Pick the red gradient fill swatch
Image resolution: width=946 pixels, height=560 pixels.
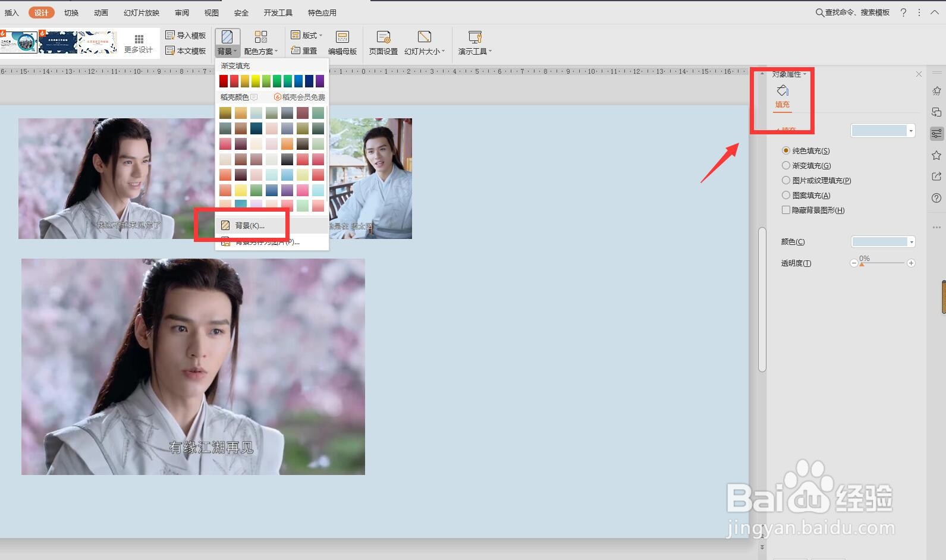coord(224,81)
